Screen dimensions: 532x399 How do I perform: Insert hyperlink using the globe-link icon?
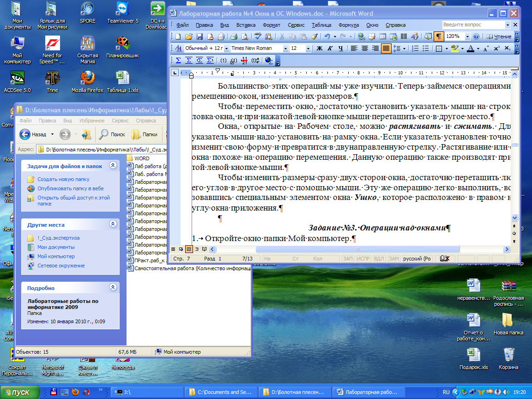pyautogui.click(x=361, y=36)
